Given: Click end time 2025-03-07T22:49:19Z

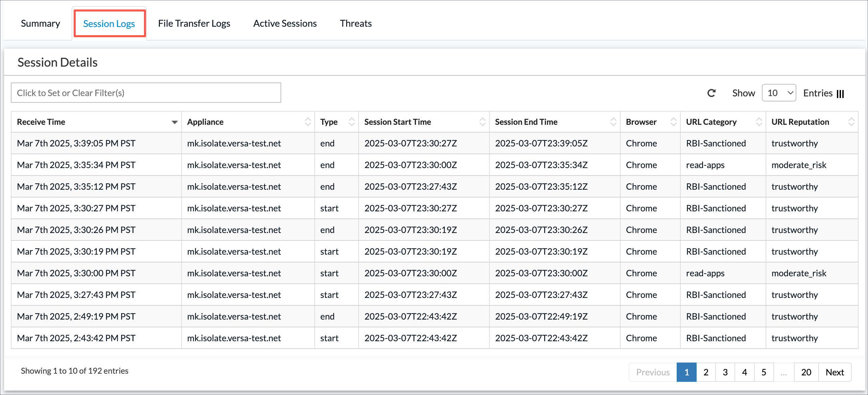Looking at the screenshot, I should [541, 316].
